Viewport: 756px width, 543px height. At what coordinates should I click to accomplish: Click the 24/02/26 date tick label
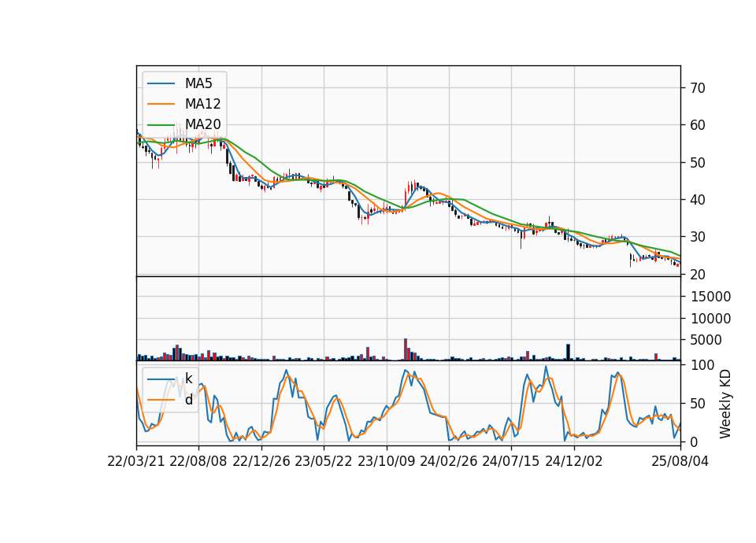(449, 461)
